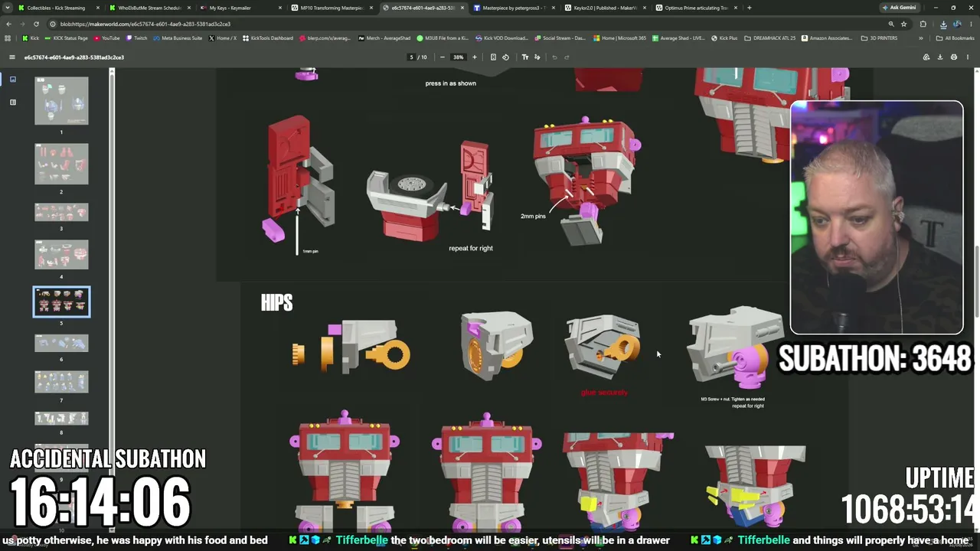Select page 4 thumbnail in sidebar

(x=61, y=255)
